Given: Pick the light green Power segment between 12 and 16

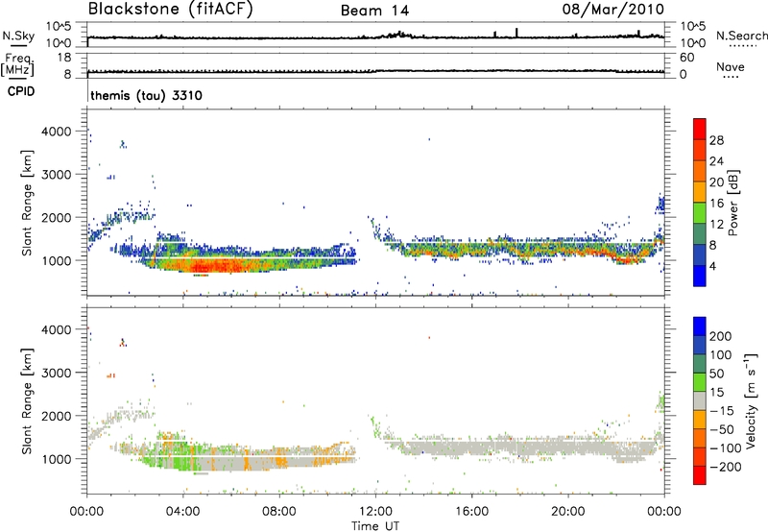Looking at the screenshot, I should pos(700,213).
